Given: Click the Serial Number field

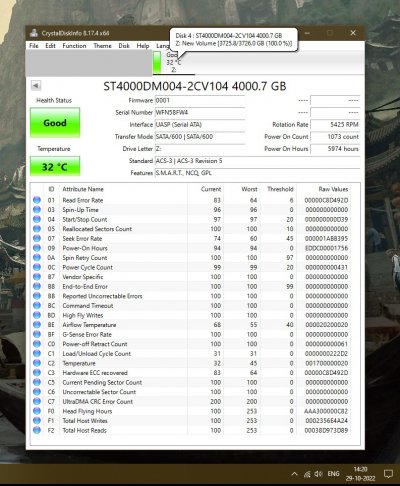Looking at the screenshot, I should (200, 112).
